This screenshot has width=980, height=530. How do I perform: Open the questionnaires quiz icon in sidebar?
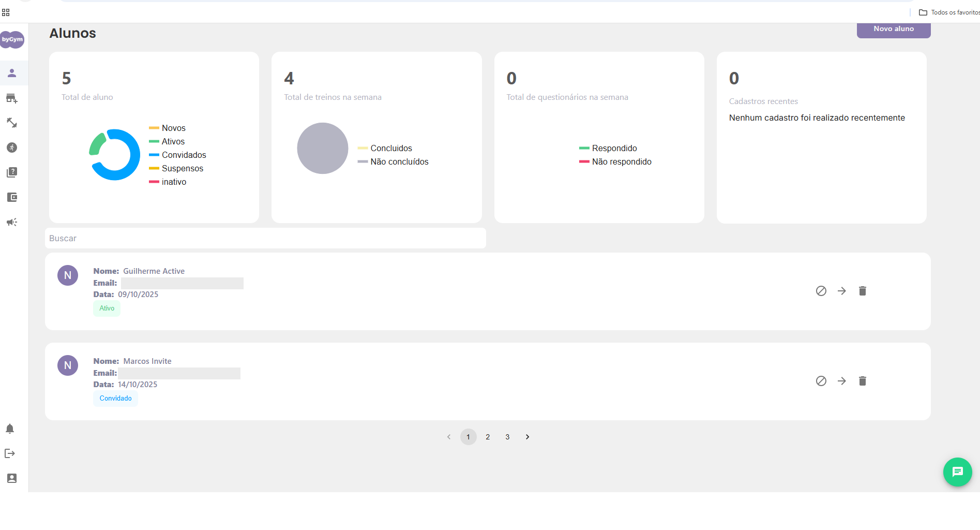[12, 172]
